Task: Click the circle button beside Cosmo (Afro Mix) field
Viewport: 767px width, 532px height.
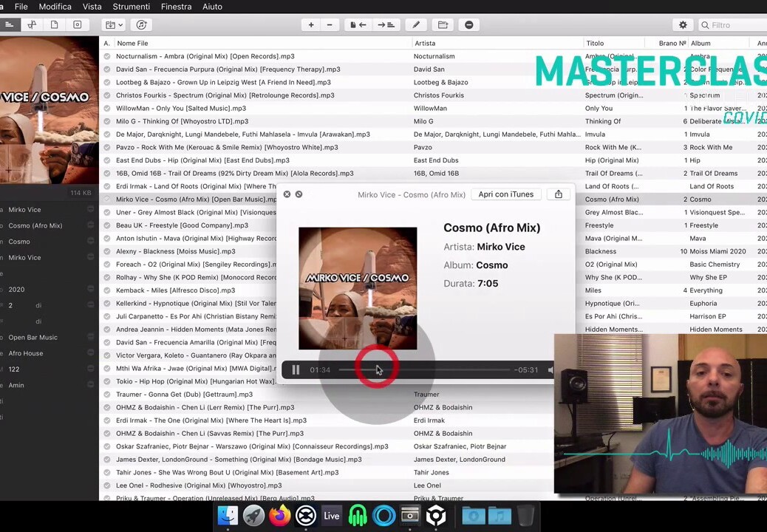Action: [90, 225]
